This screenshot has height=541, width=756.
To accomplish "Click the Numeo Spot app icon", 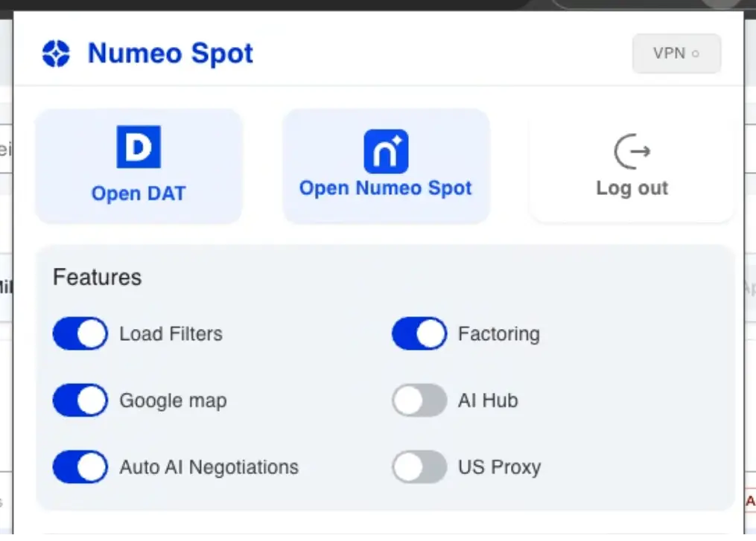I will pyautogui.click(x=386, y=151).
